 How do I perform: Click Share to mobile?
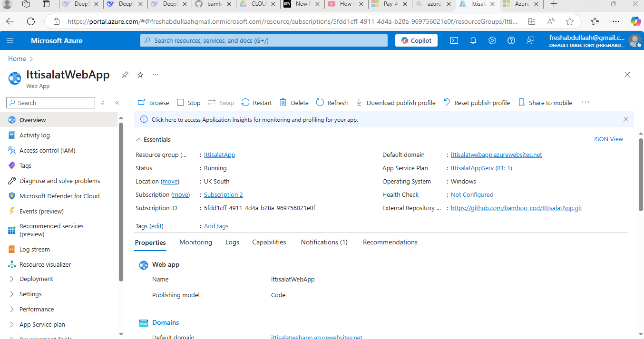coord(545,103)
